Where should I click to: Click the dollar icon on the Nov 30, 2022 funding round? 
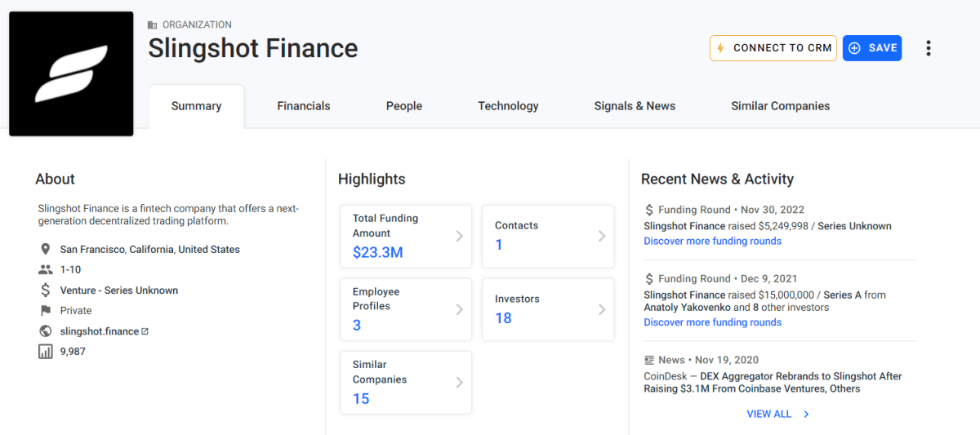point(649,210)
